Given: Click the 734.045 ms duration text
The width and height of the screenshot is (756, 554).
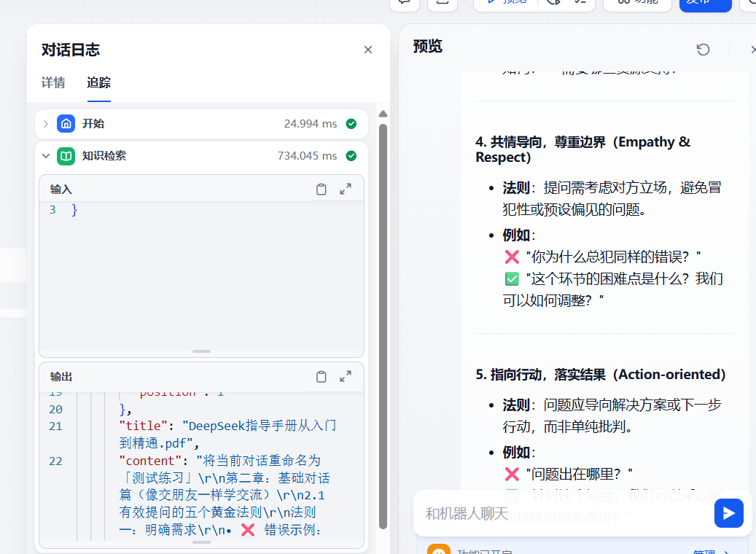Looking at the screenshot, I should (307, 156).
